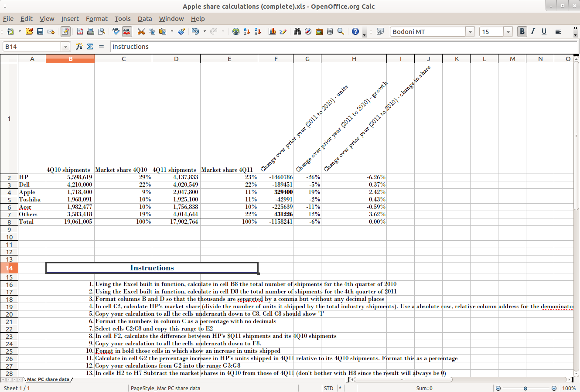Open the Paste options dropdown arrow
This screenshot has height=392, width=580.
pos(172,31)
